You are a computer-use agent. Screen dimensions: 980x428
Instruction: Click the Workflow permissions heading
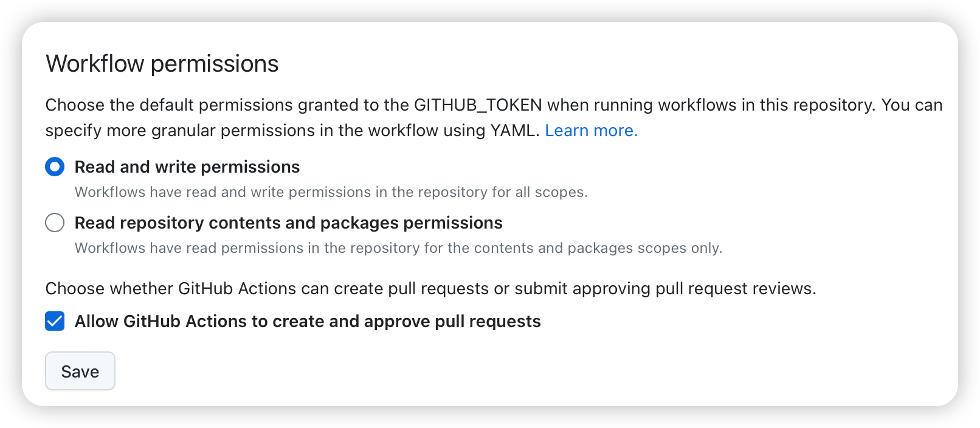coord(162,64)
